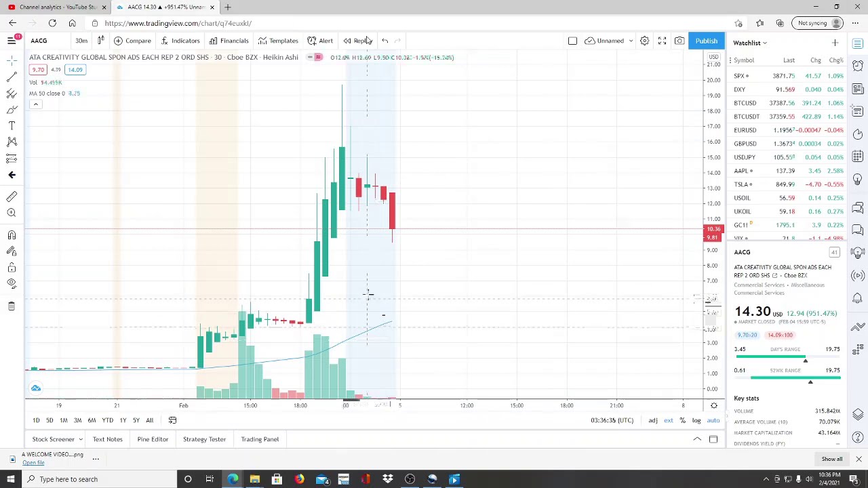Open Dropbox from the taskbar
Image resolution: width=868 pixels, height=488 pixels.
point(388,479)
